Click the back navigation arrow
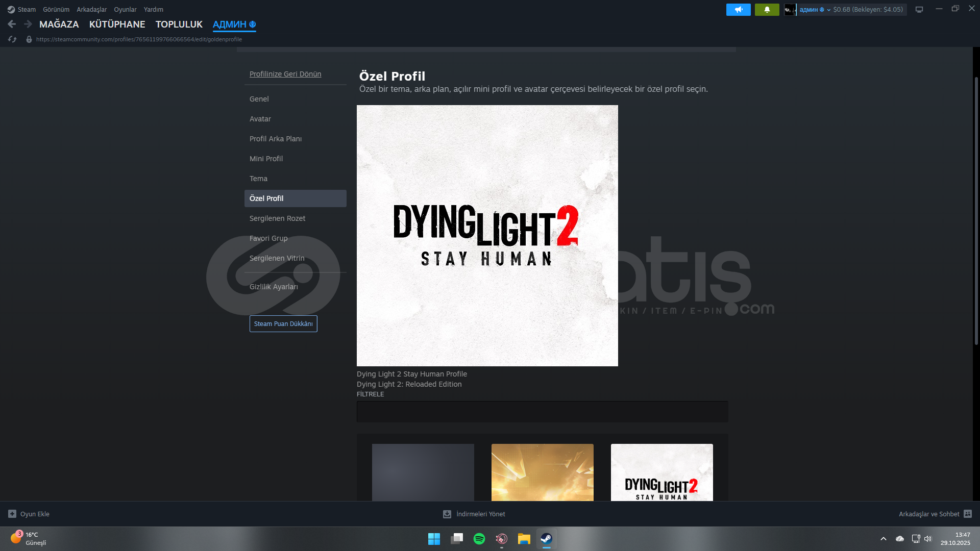 (12, 24)
